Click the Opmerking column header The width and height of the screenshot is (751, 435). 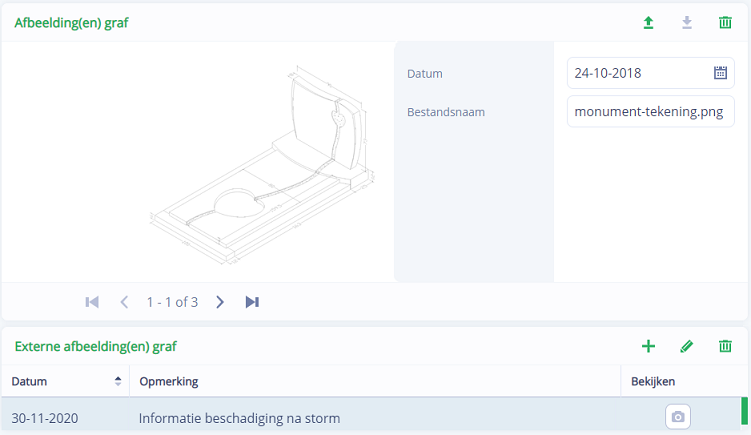point(168,381)
